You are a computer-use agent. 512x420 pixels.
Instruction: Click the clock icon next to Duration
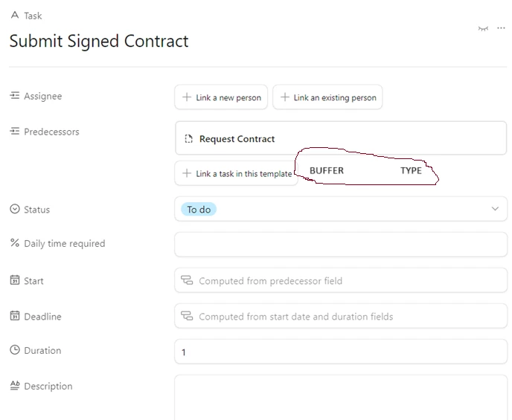tap(15, 349)
